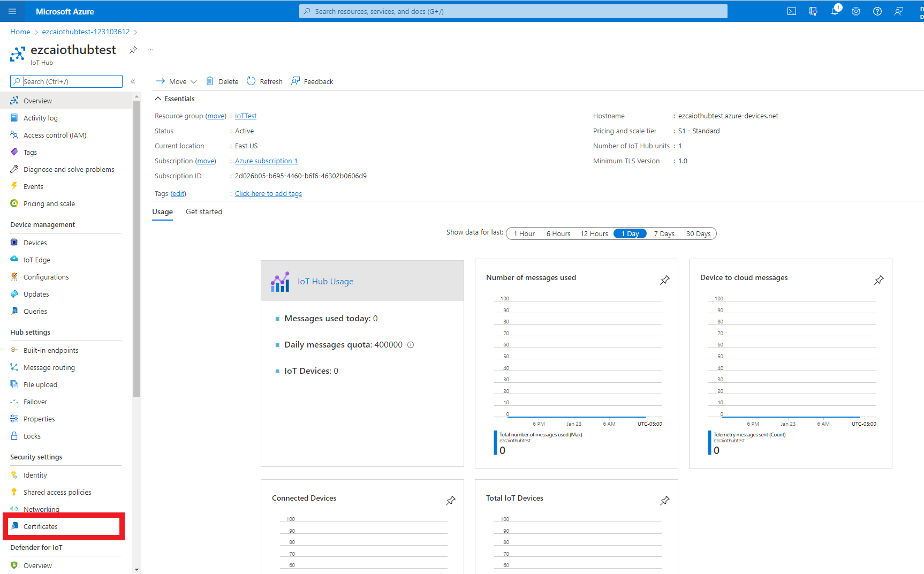Open Shared access policies
924x574 pixels.
point(57,492)
